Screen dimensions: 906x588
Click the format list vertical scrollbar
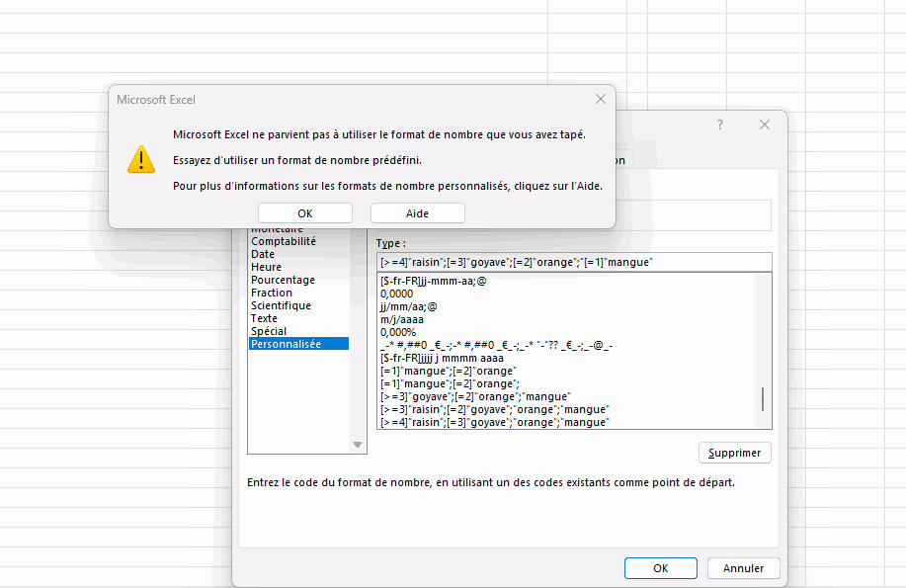click(x=762, y=399)
